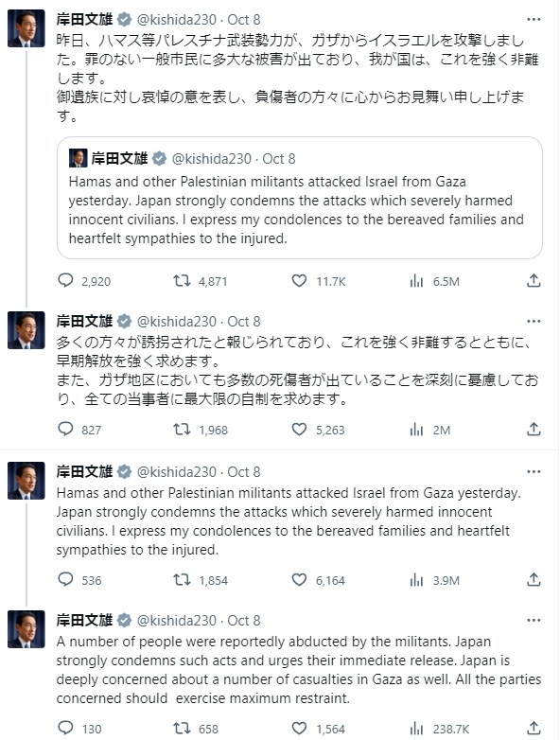Viewport: 560px width, 740px height.
Task: Open the Oct 8 timestamp of last tweet
Action: (x=244, y=621)
